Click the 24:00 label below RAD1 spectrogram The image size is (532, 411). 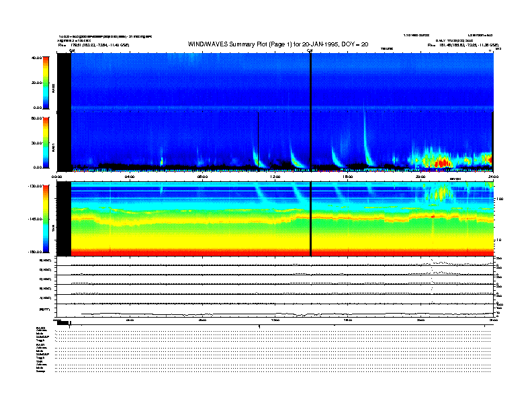click(x=493, y=177)
